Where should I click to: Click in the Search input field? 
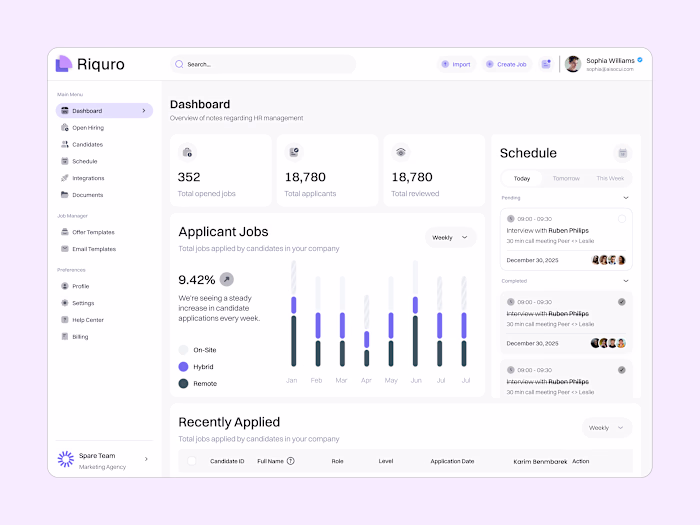click(263, 64)
